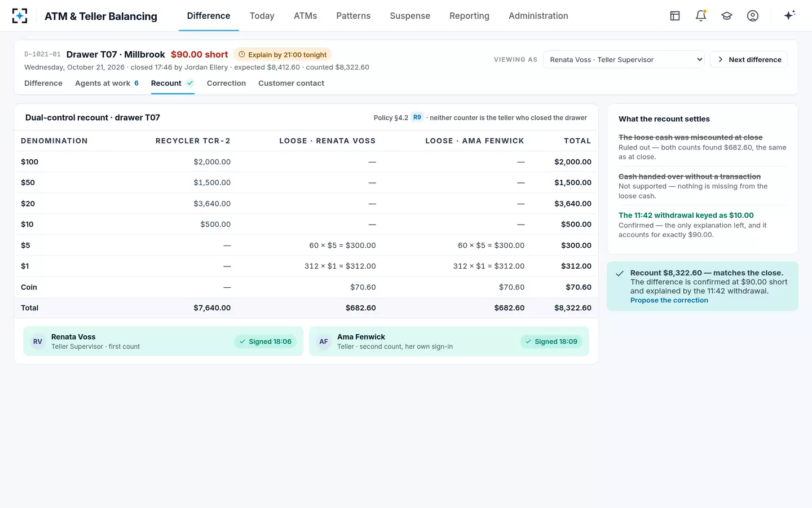Image resolution: width=812 pixels, height=508 pixels.
Task: Click the $7,640.00 recycler total cell
Action: 212,308
